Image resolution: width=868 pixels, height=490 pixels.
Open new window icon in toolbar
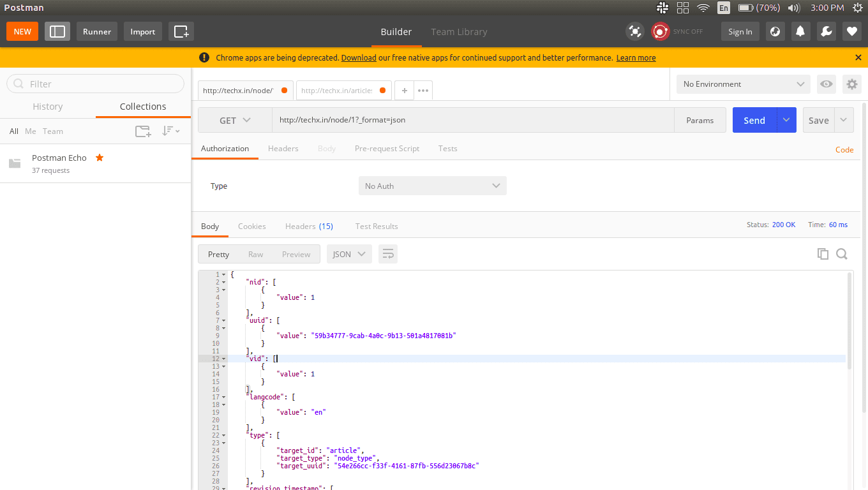click(x=181, y=31)
